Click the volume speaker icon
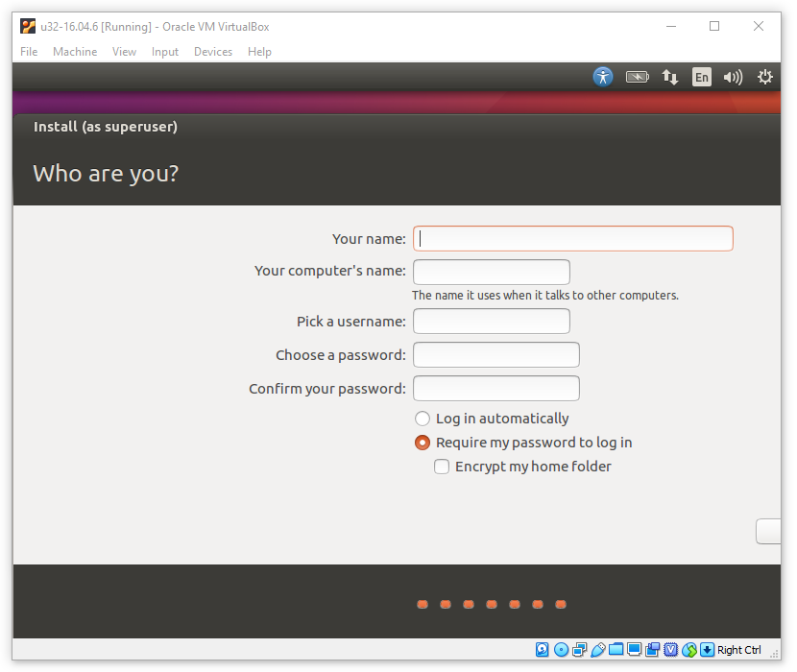 pyautogui.click(x=733, y=77)
